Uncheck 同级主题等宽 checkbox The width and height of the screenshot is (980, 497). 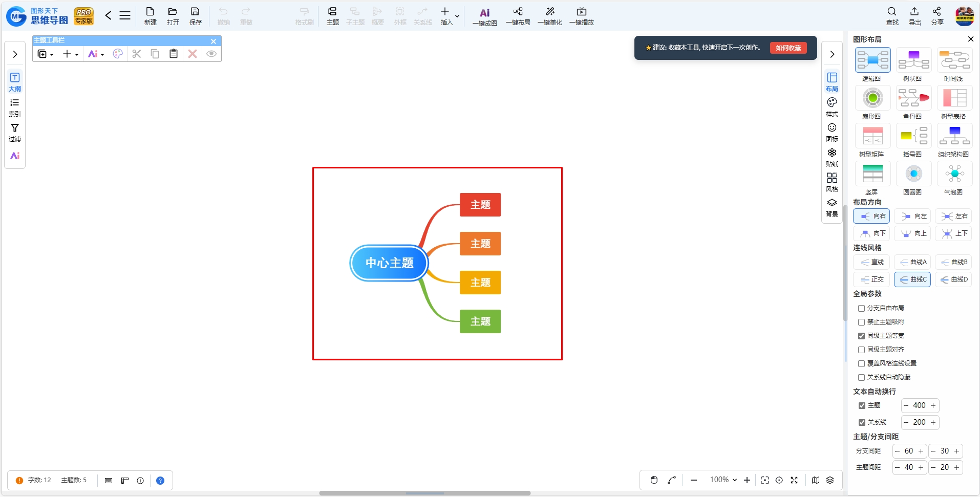pos(861,336)
